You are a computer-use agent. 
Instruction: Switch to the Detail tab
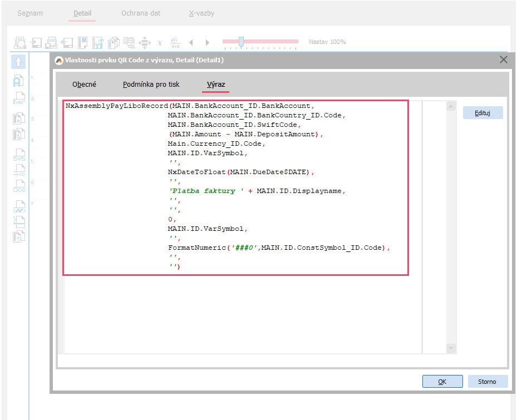[x=82, y=13]
